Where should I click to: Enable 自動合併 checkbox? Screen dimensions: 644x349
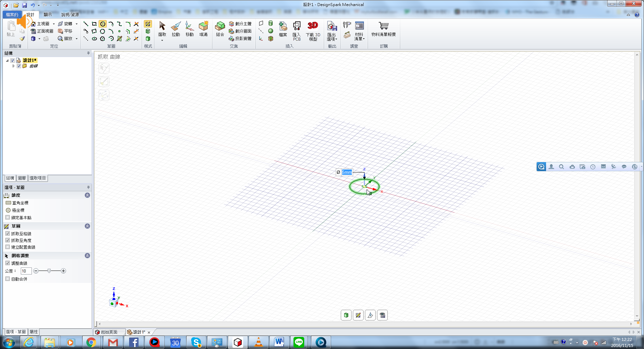pos(7,279)
